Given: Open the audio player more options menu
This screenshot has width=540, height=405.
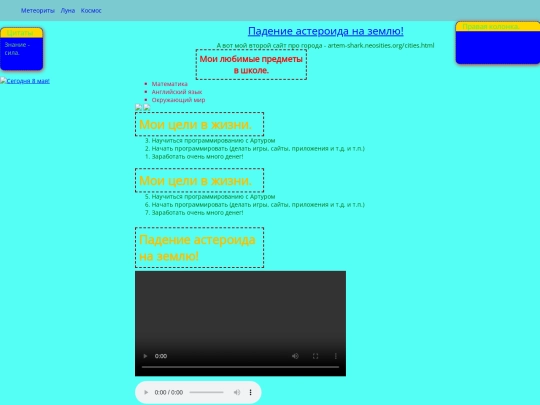Looking at the screenshot, I should click(x=250, y=392).
